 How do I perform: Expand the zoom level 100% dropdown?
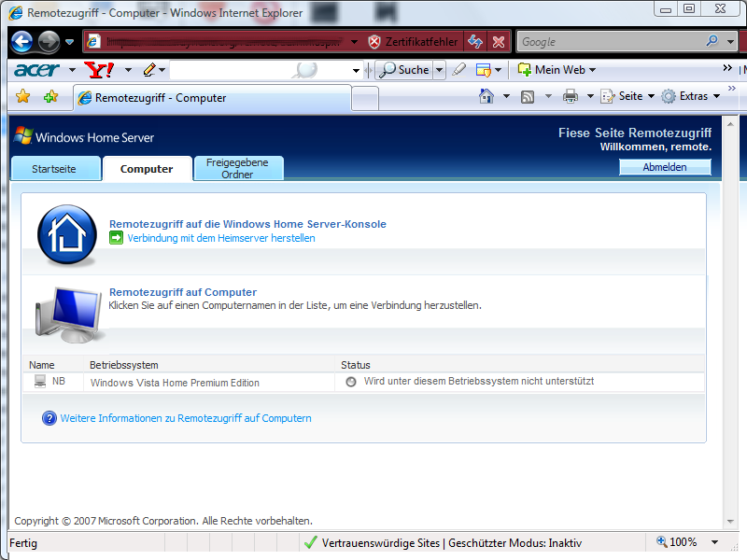pos(714,542)
